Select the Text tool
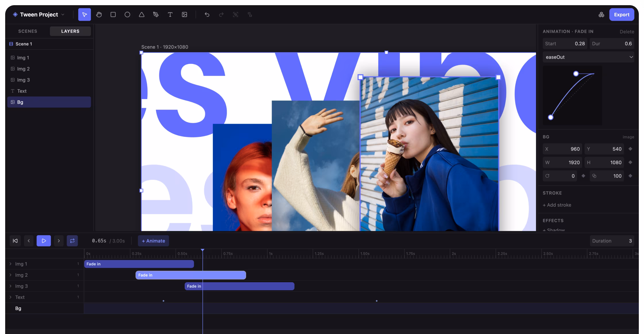Image resolution: width=644 pixels, height=334 pixels. coord(170,15)
